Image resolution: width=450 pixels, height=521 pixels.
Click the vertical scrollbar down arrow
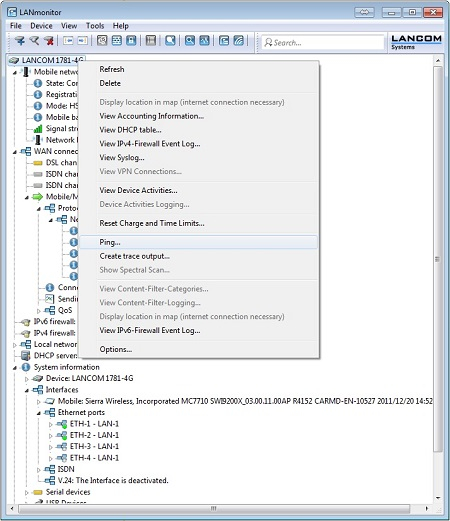click(x=438, y=498)
